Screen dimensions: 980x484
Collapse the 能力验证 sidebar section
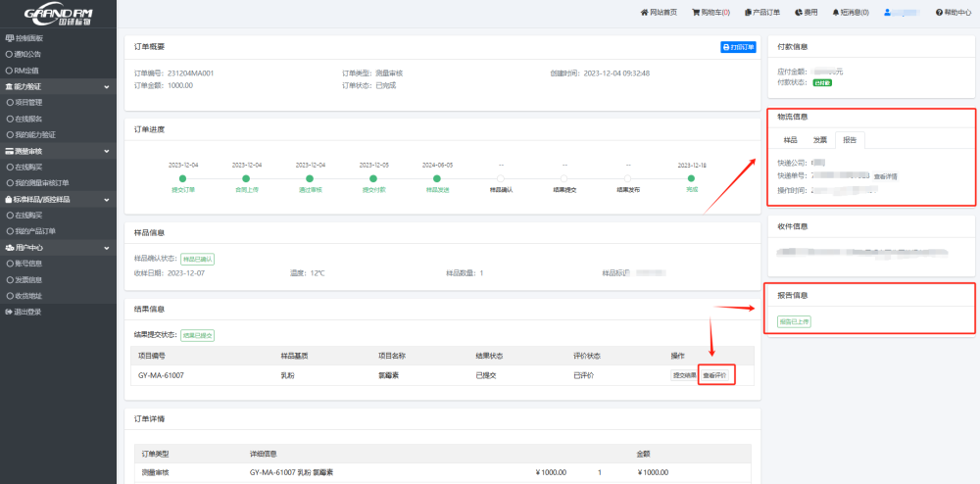pos(106,86)
